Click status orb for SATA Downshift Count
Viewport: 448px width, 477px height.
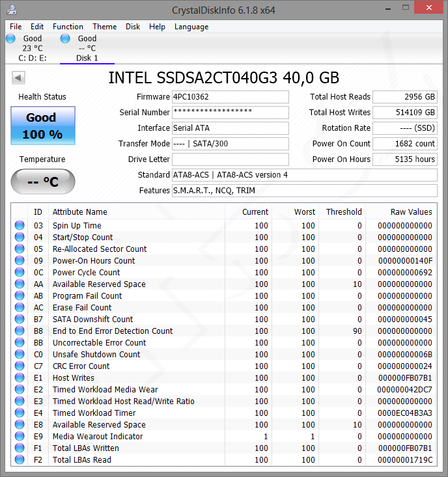coord(20,319)
